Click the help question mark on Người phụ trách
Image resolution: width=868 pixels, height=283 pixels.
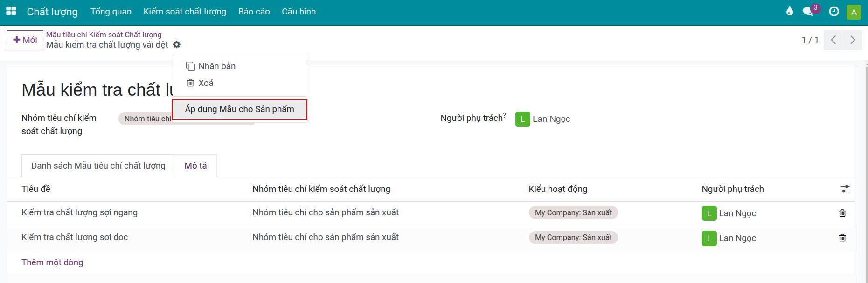[504, 115]
